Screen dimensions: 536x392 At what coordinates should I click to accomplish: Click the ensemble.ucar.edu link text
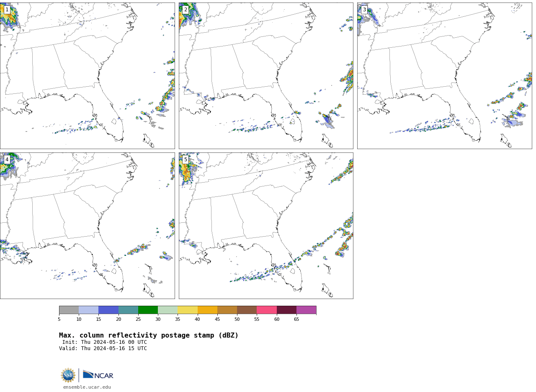pos(87,387)
